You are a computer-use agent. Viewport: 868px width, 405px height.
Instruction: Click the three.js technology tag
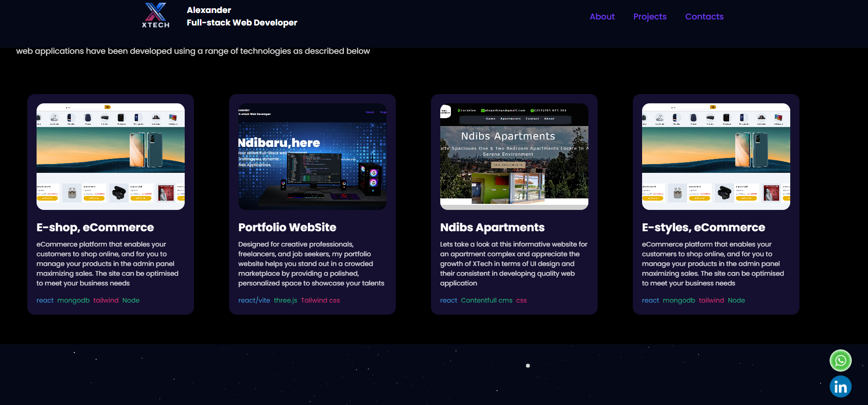point(285,300)
